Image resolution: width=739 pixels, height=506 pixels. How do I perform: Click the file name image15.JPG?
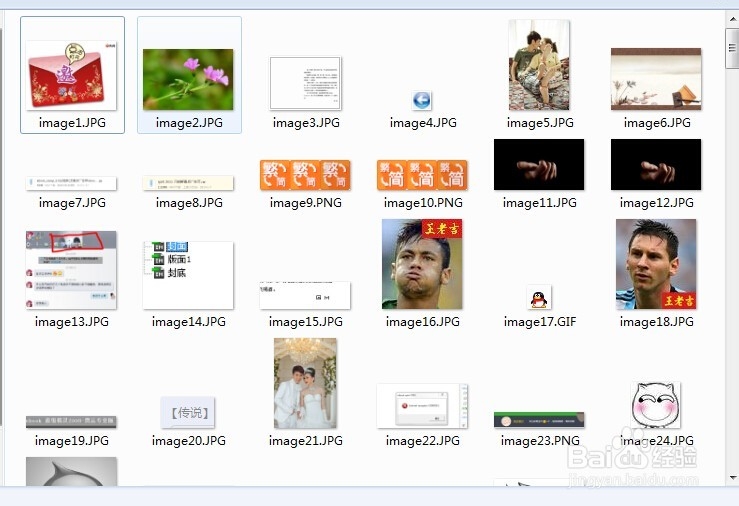pyautogui.click(x=305, y=322)
